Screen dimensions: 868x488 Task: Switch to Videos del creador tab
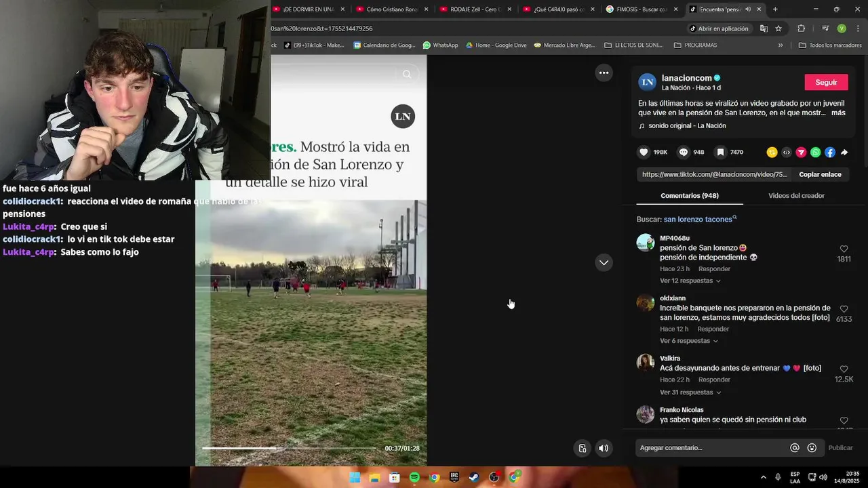pyautogui.click(x=796, y=196)
